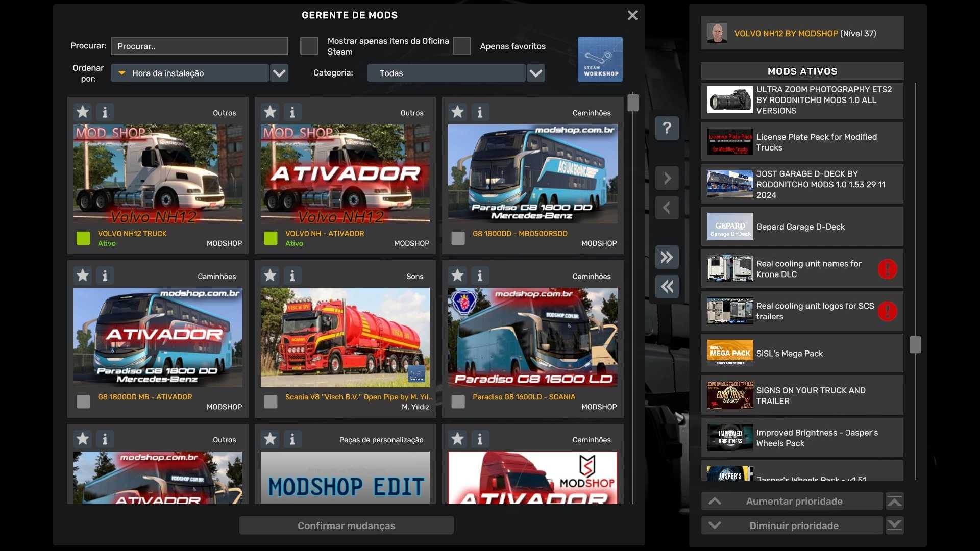
Task: Show info for VOLVO NH - ATIVADOR mod
Action: tap(292, 112)
